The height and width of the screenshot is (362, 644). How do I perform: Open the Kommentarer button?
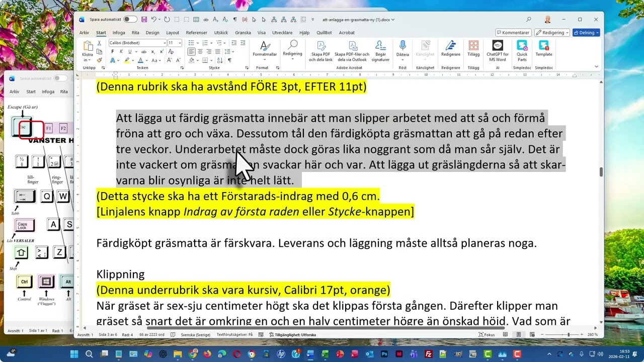click(x=513, y=33)
